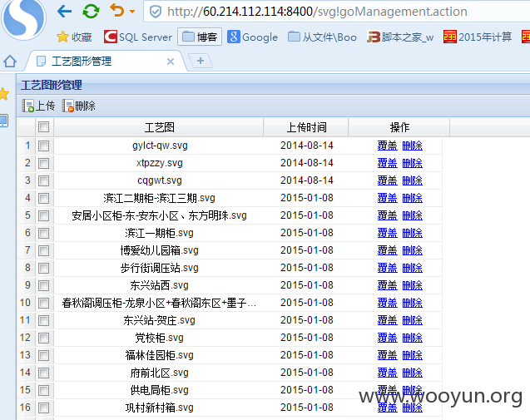Check the box for 滨江一期柜.svg
530x420 pixels.
point(43,233)
